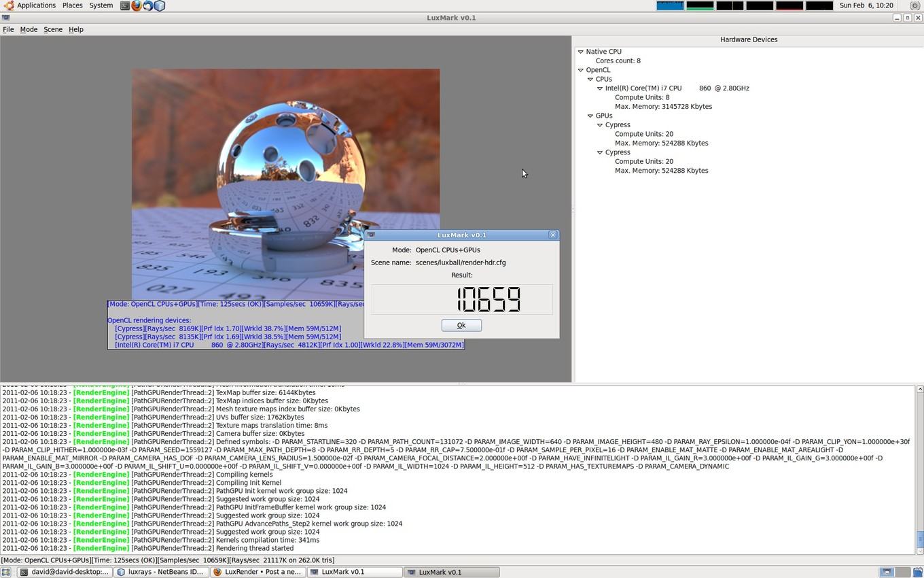Open the Mode menu
924x578 pixels.
pyautogui.click(x=29, y=29)
